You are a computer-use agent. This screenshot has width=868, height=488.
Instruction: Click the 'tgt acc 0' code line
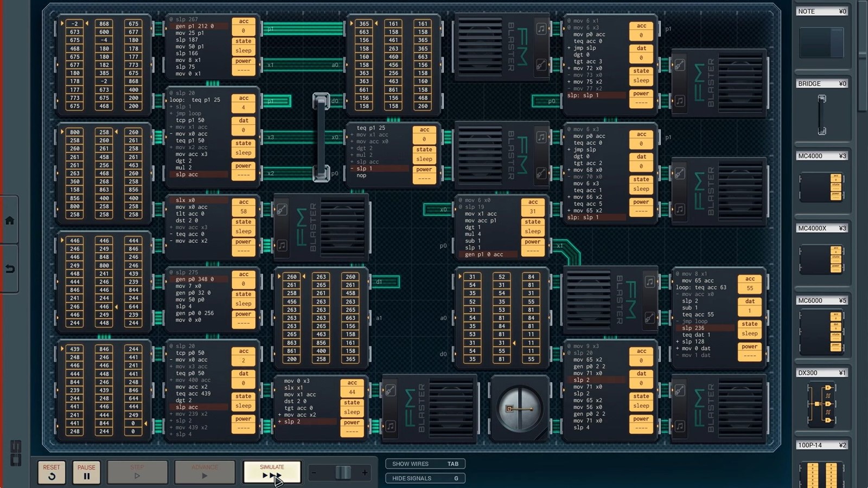click(298, 408)
